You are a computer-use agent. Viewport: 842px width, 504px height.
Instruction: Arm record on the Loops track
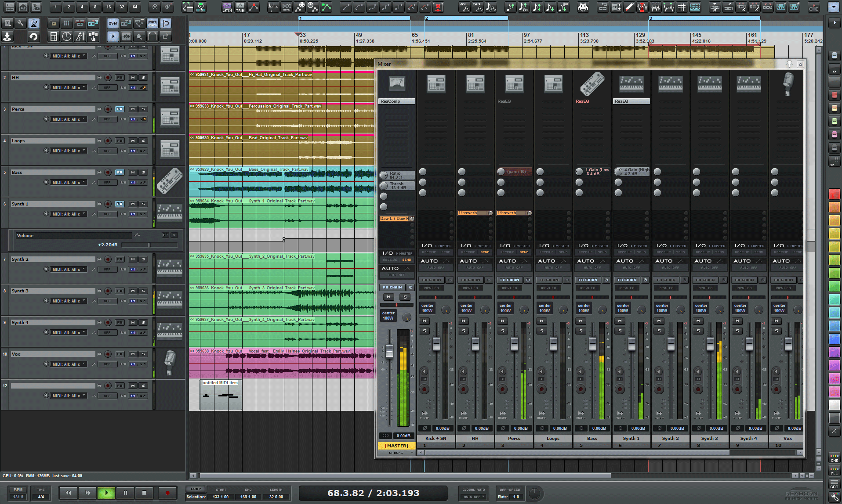click(x=108, y=140)
